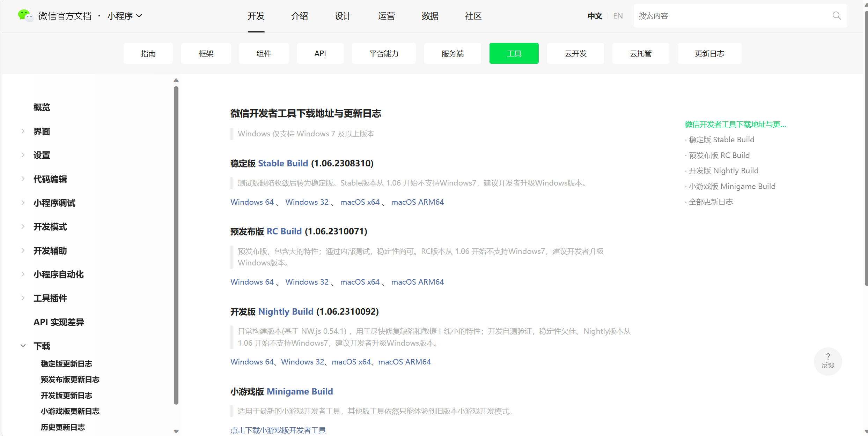Select the 云托管 tab
Screen dimensions: 868x436
tap(641, 53)
